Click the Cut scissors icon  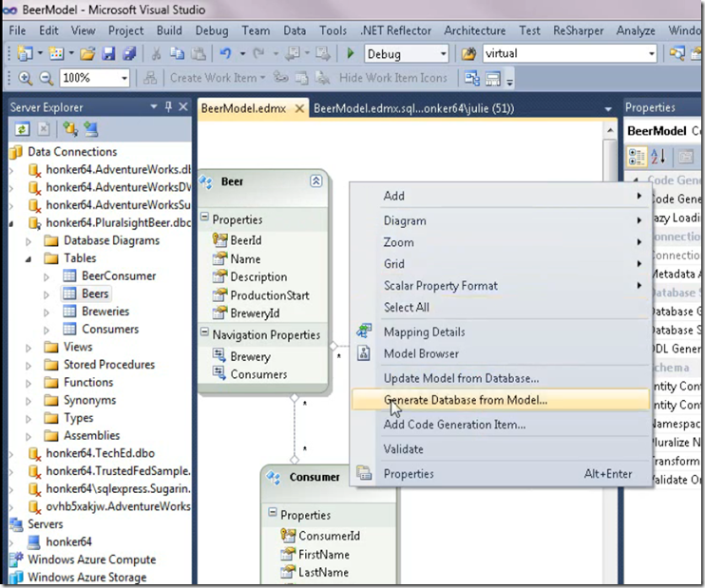(x=156, y=54)
